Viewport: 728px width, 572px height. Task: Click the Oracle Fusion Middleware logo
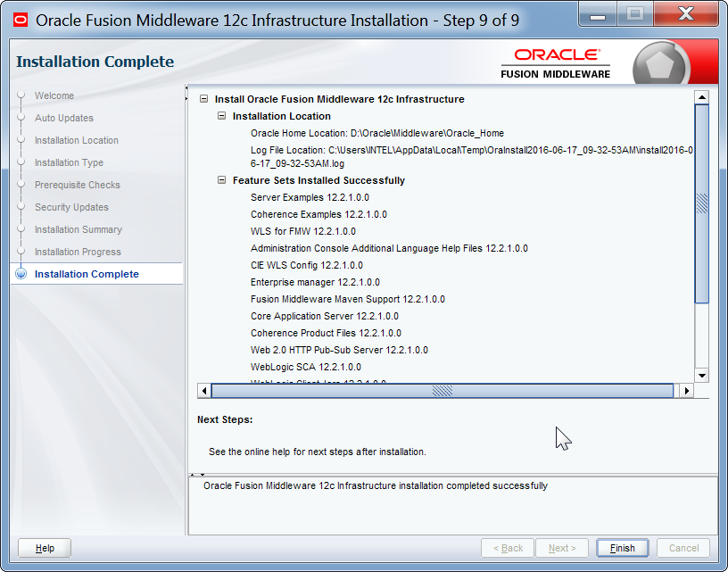pyautogui.click(x=555, y=63)
